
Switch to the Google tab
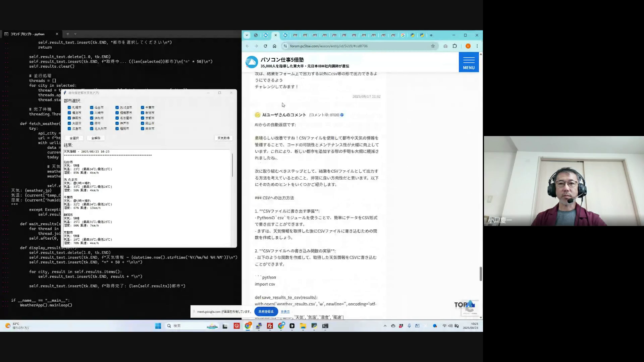403,35
